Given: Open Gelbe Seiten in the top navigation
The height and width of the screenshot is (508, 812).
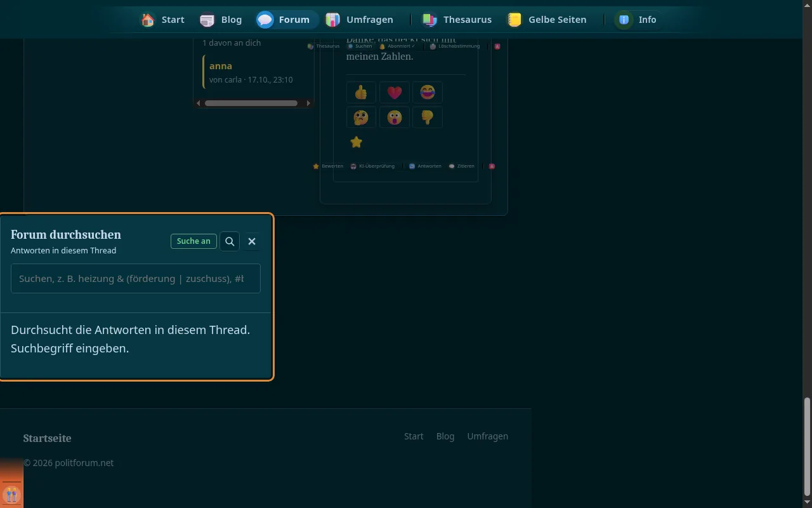Looking at the screenshot, I should pos(546,20).
